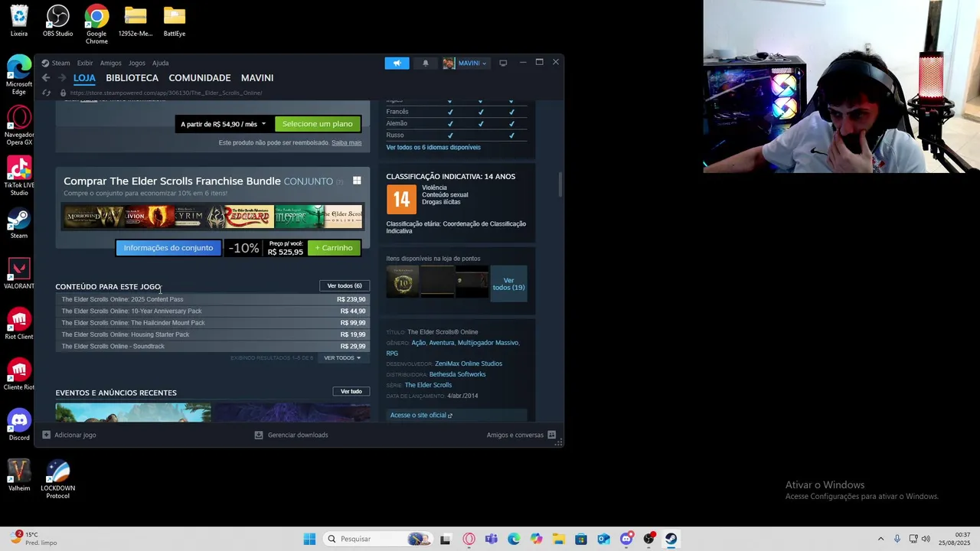Screen dimensions: 980x551
Task: Click the Steam icon in the taskbar
Action: pos(671,539)
